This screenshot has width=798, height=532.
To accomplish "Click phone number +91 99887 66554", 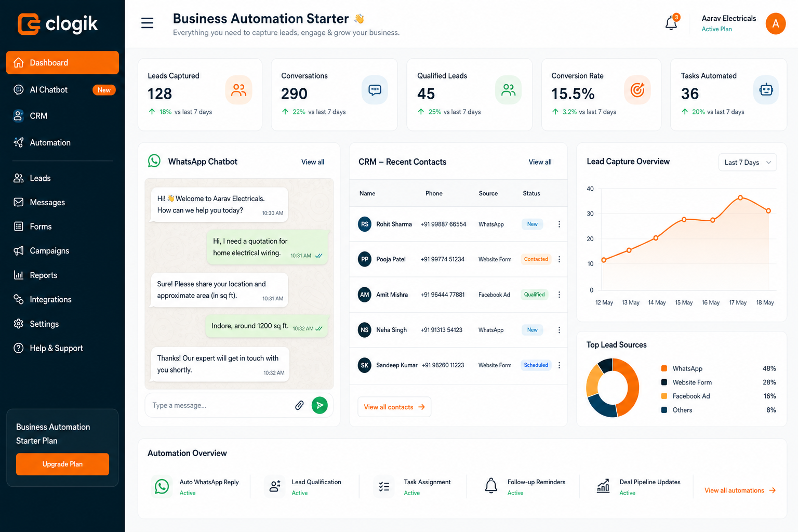I will (443, 224).
